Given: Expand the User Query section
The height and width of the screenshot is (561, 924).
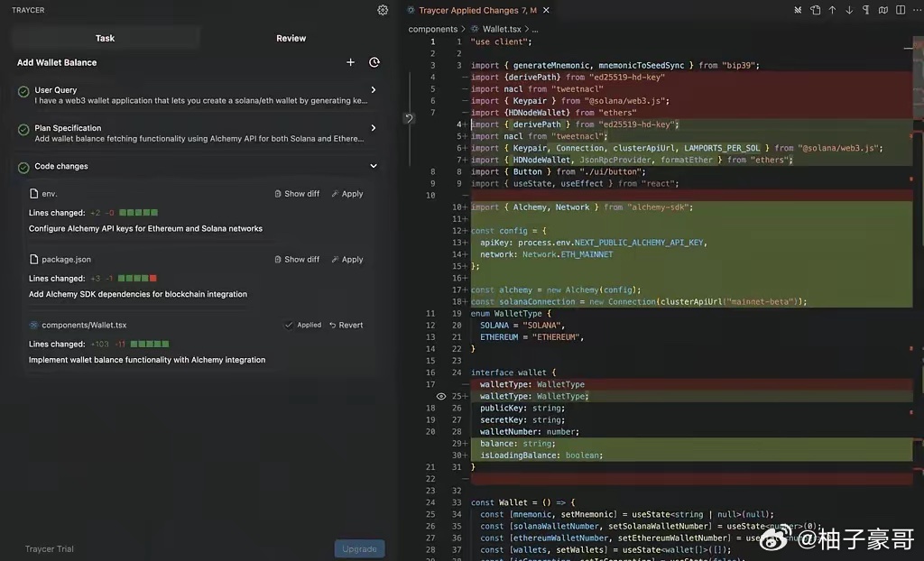Looking at the screenshot, I should click(373, 89).
